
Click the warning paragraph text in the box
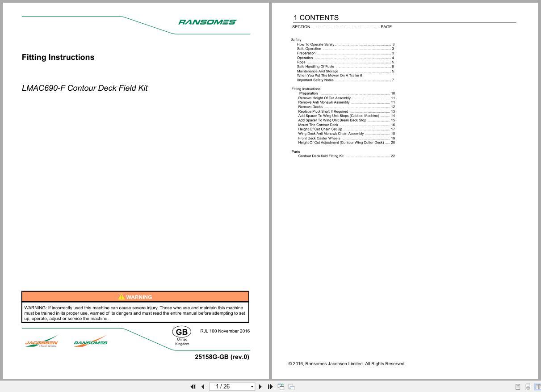pyautogui.click(x=135, y=313)
